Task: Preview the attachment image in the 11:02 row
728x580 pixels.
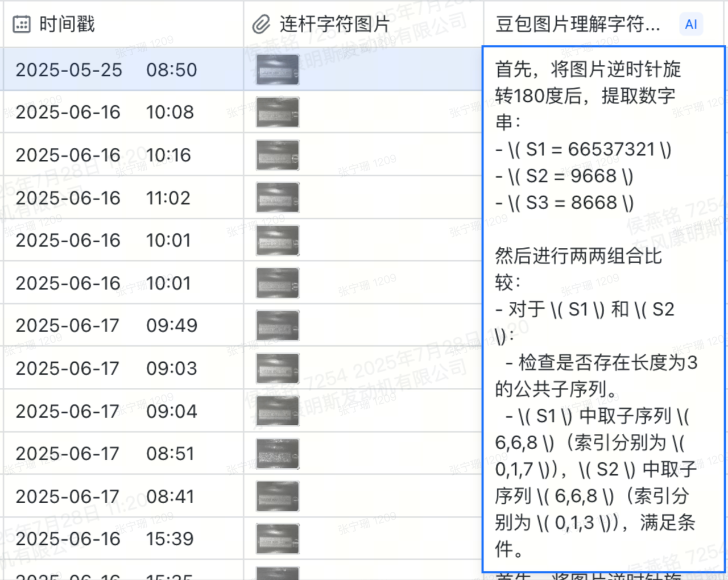Action: (x=278, y=198)
